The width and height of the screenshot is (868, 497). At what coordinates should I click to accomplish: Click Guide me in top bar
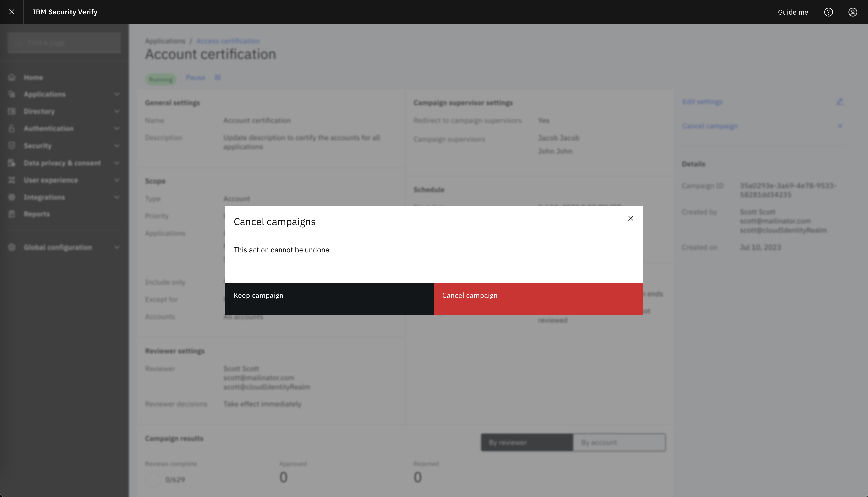click(793, 12)
